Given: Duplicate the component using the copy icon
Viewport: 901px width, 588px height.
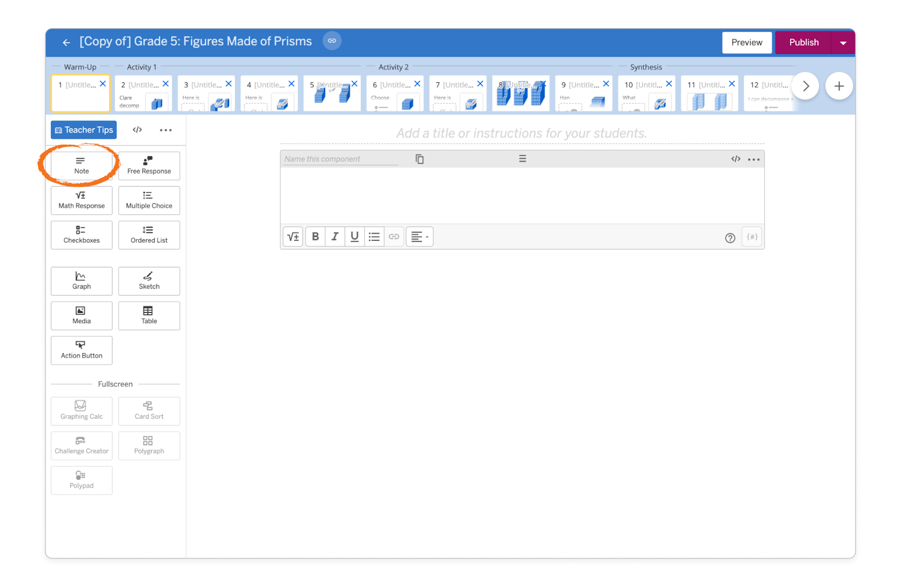Looking at the screenshot, I should point(420,159).
